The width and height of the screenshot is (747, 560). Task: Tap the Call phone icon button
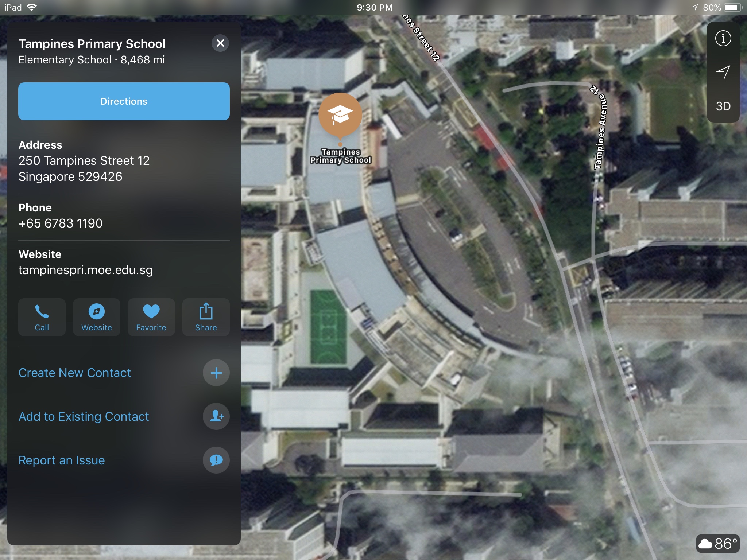tap(42, 317)
